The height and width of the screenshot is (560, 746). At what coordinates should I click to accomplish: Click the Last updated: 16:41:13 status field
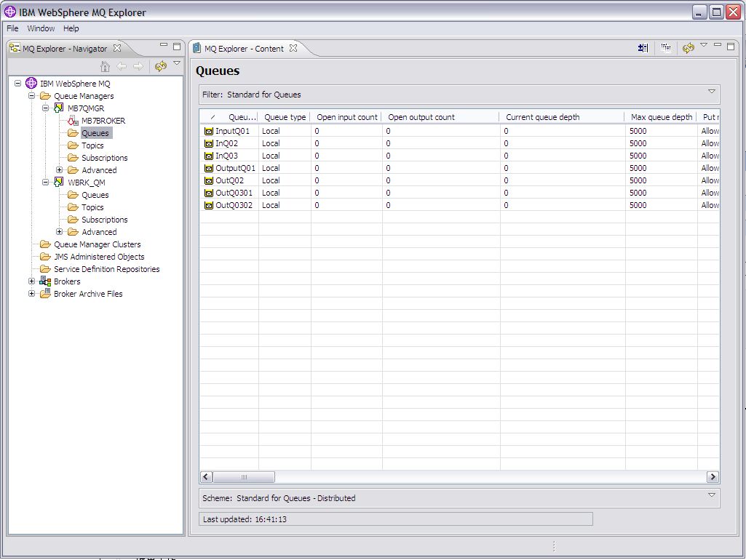396,519
